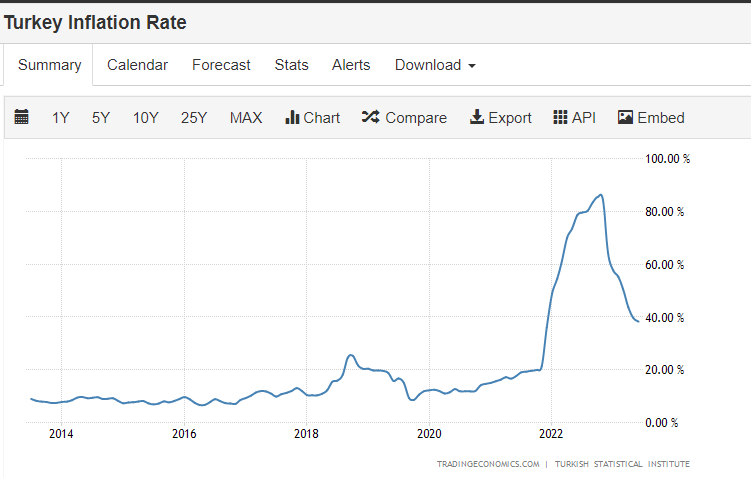Viewport: 751px width, 478px height.
Task: Switch to the Calendar tab
Action: coord(137,65)
